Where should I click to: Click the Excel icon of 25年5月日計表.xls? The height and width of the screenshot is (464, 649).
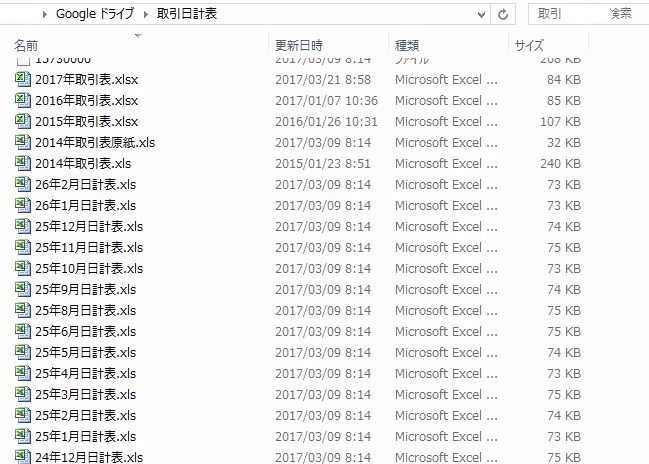[x=23, y=352]
